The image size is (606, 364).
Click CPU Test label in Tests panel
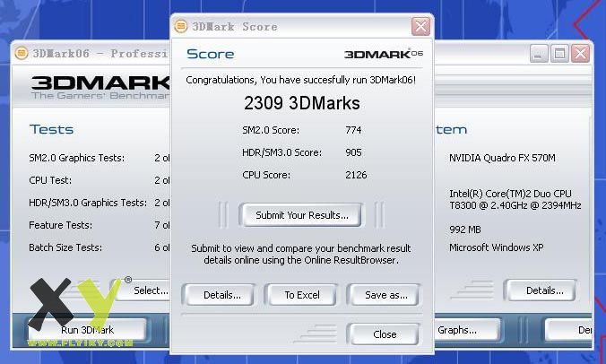tap(50, 180)
